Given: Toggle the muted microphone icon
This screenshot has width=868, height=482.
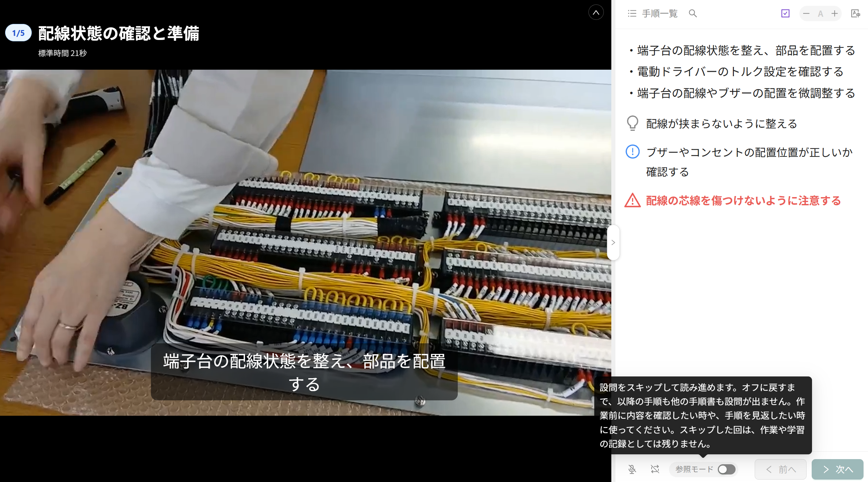Looking at the screenshot, I should [x=632, y=469].
